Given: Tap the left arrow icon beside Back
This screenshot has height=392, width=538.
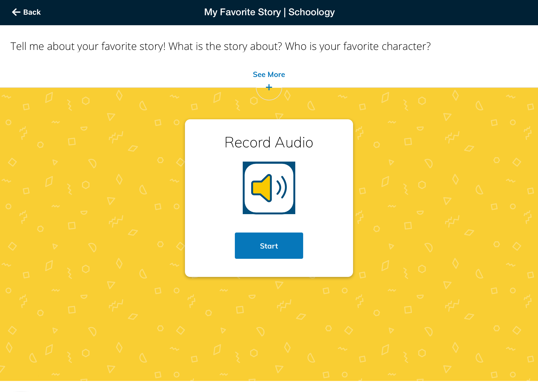Looking at the screenshot, I should coord(16,12).
